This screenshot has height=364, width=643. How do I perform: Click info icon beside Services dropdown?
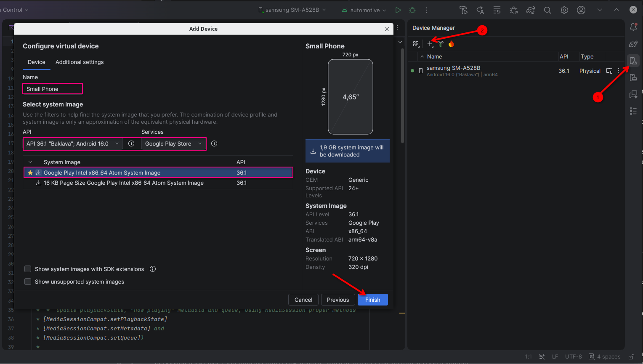(214, 143)
